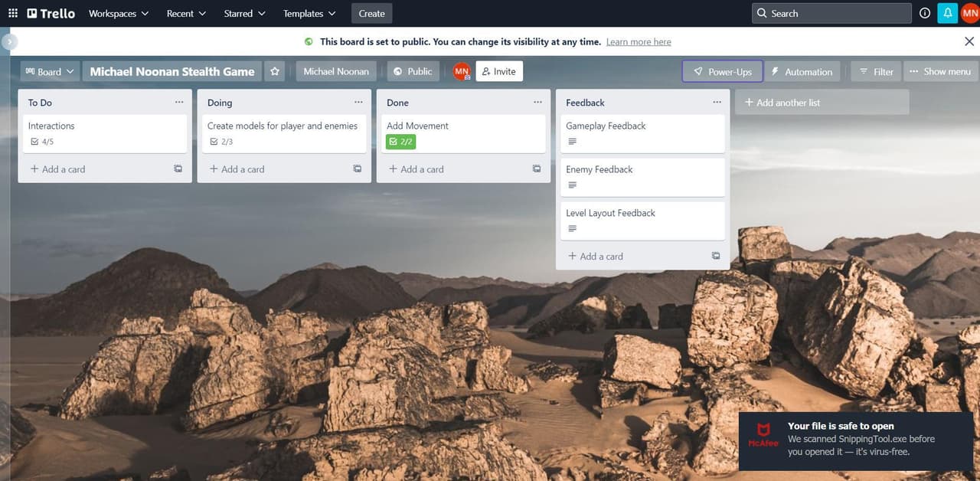Click into the Search field
The width and height of the screenshot is (980, 481).
831,13
